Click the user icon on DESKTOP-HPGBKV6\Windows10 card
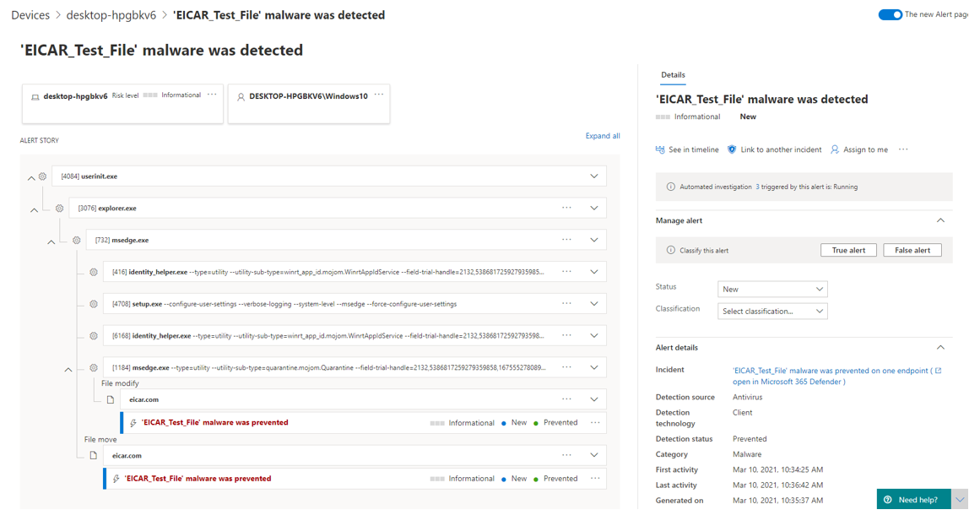This screenshot has height=526, width=980. tap(241, 97)
